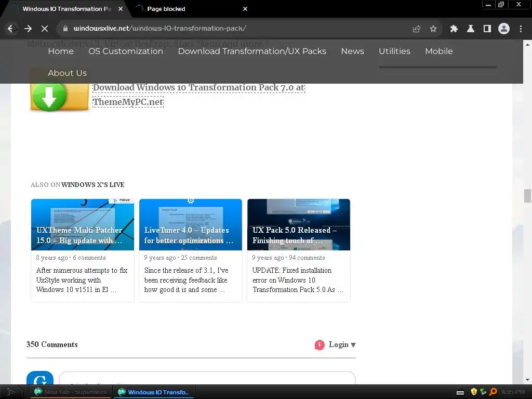Toggle the browser side panel
The height and width of the screenshot is (399, 532).
[x=487, y=29]
